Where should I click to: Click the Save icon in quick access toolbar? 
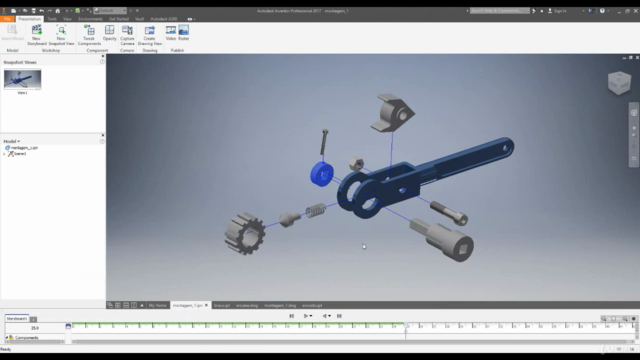[x=33, y=11]
